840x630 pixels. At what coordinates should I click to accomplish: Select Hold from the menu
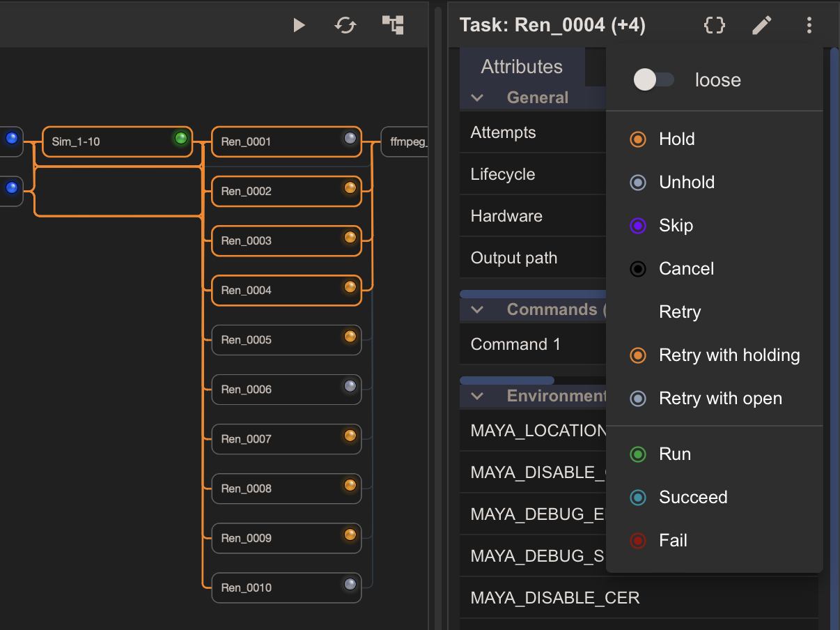tap(715, 139)
